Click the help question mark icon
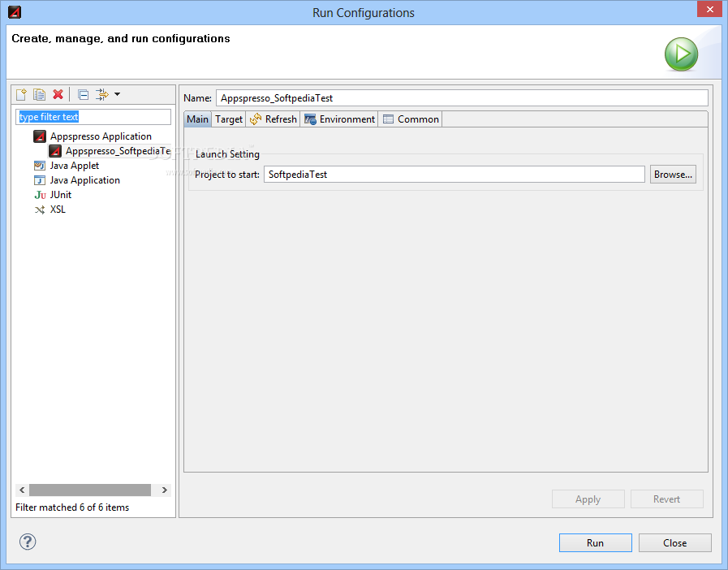The image size is (728, 570). pyautogui.click(x=28, y=542)
